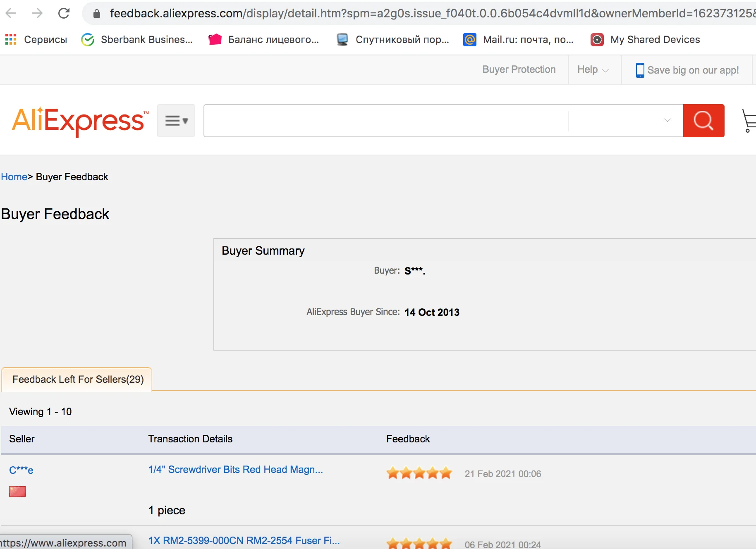Click the browser reload icon
This screenshot has width=756, height=549.
click(x=64, y=13)
